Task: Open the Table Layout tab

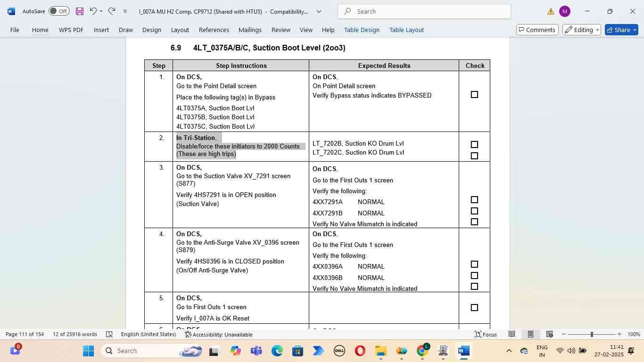Action: point(406,30)
